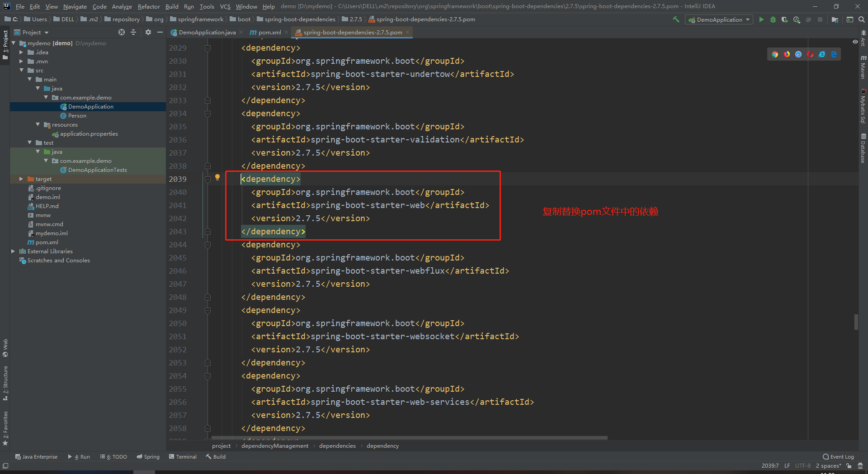868x474 pixels.
Task: Click the UTF-8 encoding widget
Action: pyautogui.click(x=803, y=466)
